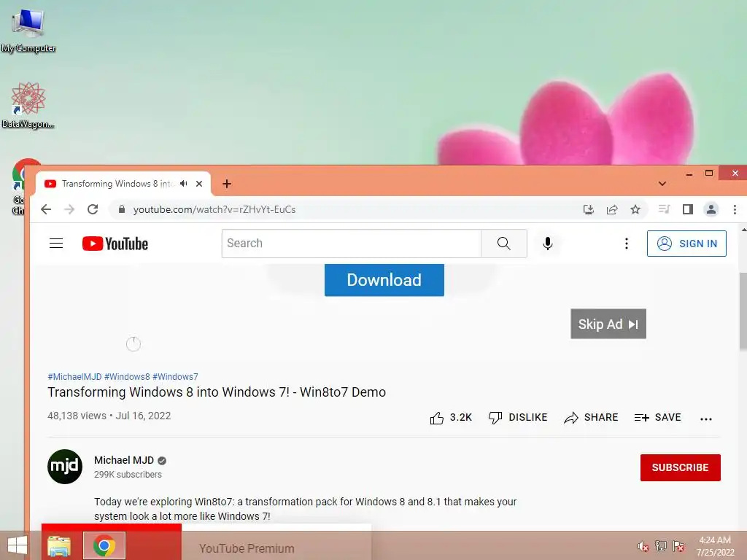Click the address bar URL
747x560 pixels.
(x=214, y=209)
